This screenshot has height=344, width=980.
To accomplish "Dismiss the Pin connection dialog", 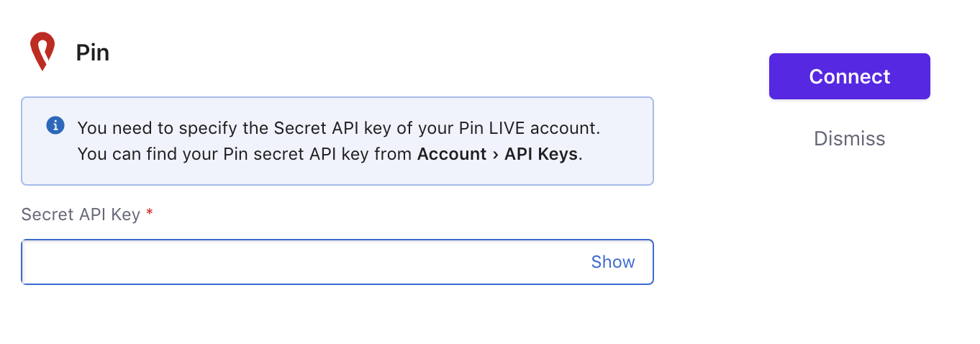I will tap(849, 138).
